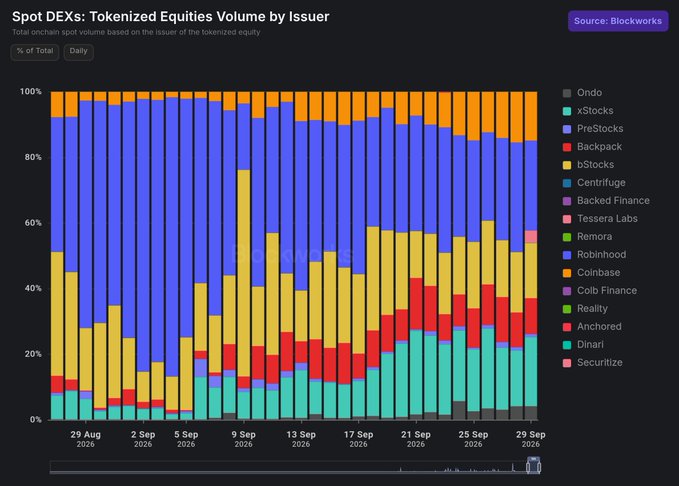Click the chart title 'Spot DEXs: Tokenized Equities Volume by Issuer'
Screen dimensions: 679x486
coord(171,16)
